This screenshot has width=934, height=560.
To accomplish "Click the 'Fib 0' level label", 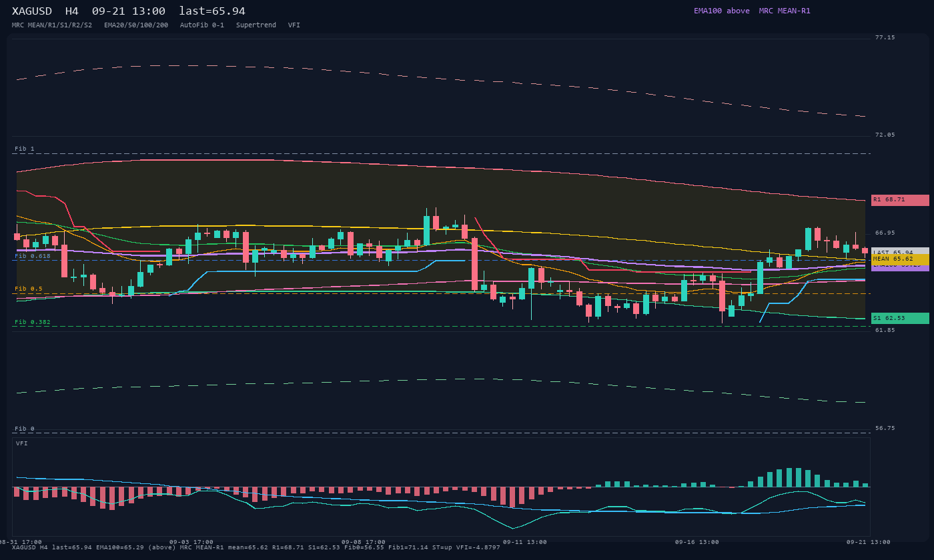I will 25,429.
